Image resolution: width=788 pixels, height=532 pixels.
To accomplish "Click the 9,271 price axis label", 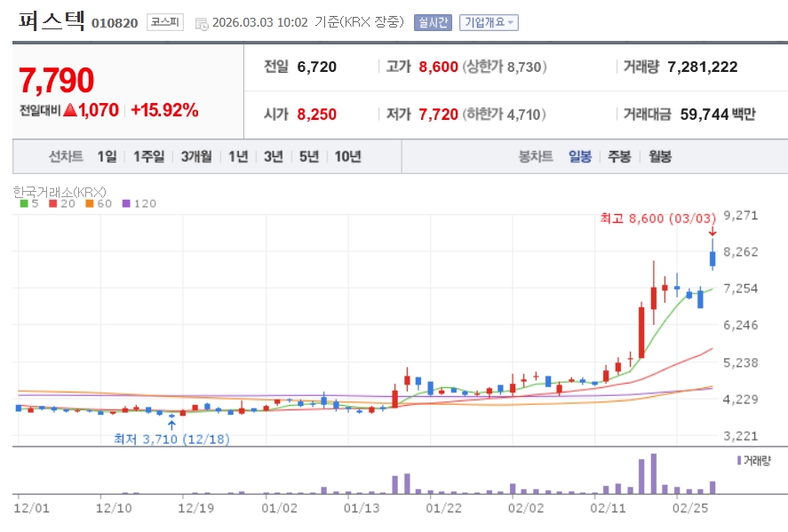I will (x=740, y=216).
